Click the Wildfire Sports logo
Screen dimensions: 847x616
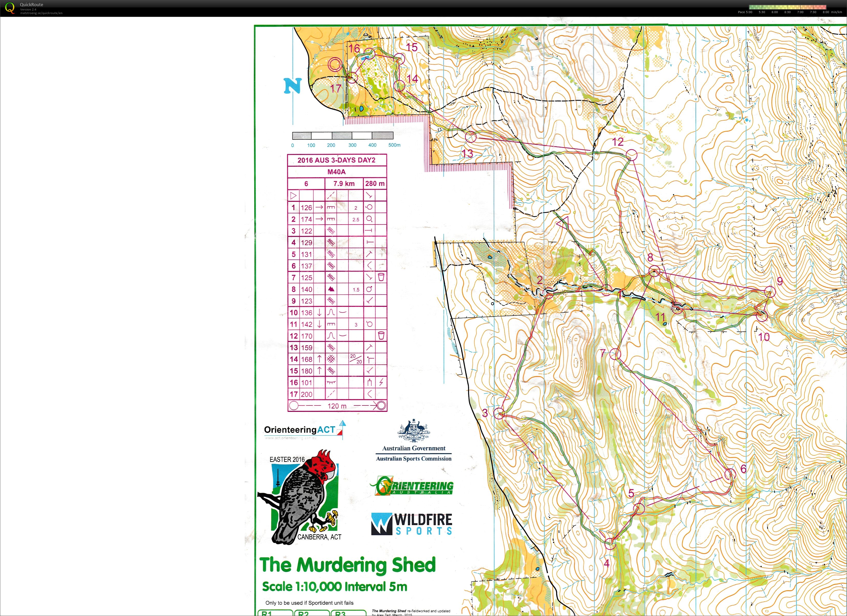coord(411,524)
